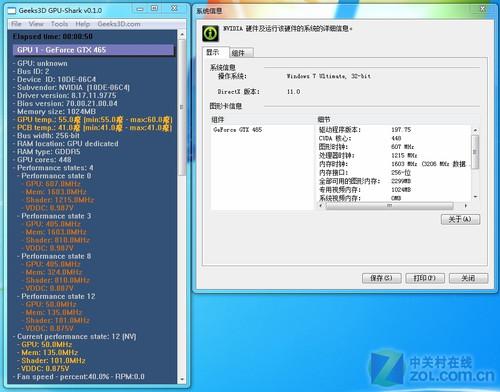Click the GPU-Shark vertical scrollbar thumb

[182, 107]
